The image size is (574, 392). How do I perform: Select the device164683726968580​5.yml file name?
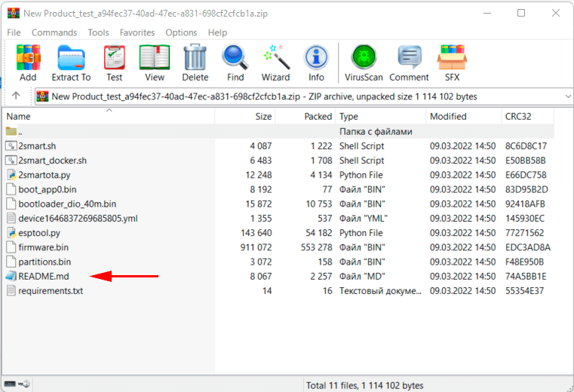78,219
